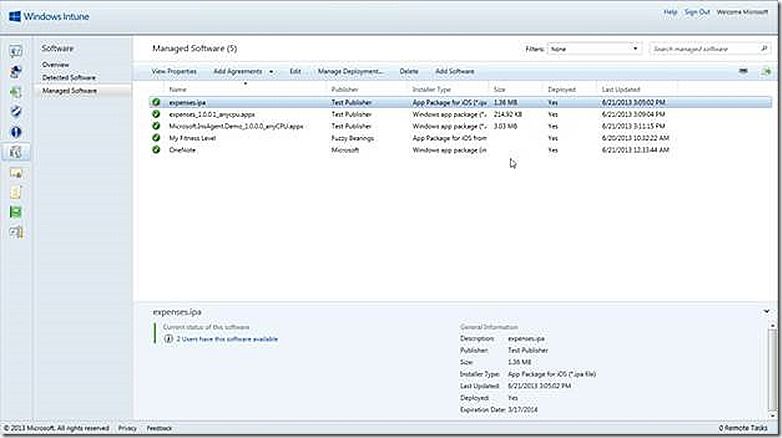This screenshot has height=438, width=782.
Task: Click green status icon for Microsoft.InsAgent.Demo row
Action: 156,126
